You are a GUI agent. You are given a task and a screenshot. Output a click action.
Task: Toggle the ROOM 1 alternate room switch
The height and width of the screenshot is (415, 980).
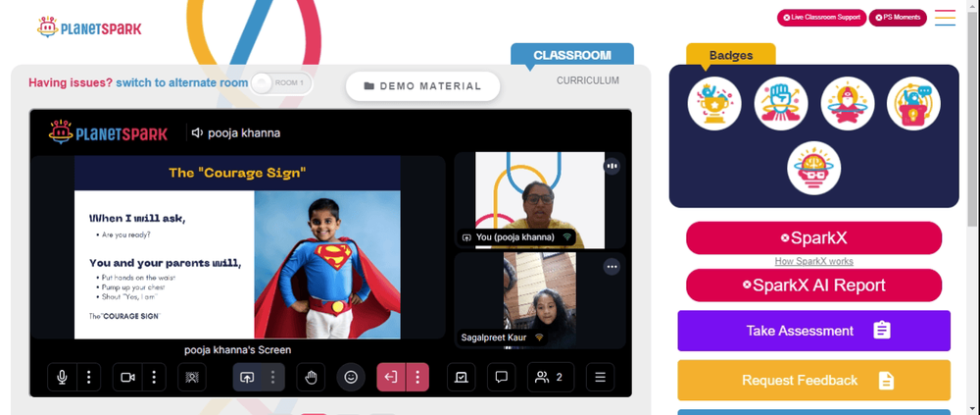(280, 82)
